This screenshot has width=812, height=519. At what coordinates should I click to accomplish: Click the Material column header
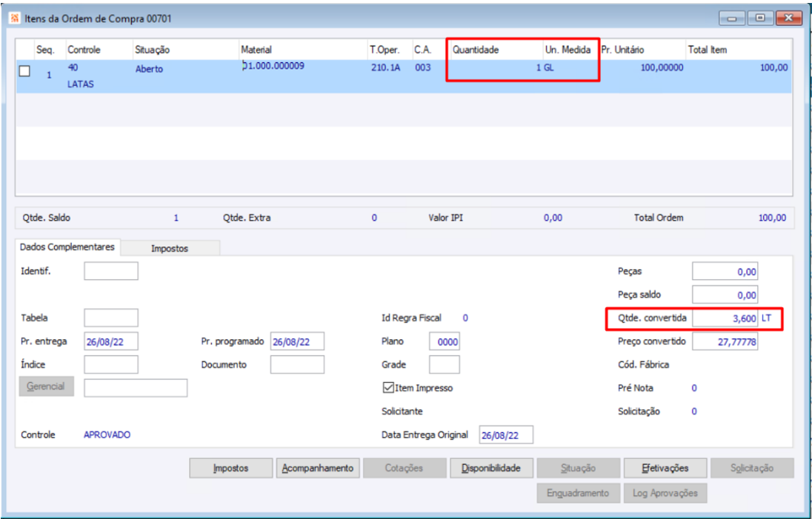pyautogui.click(x=256, y=50)
